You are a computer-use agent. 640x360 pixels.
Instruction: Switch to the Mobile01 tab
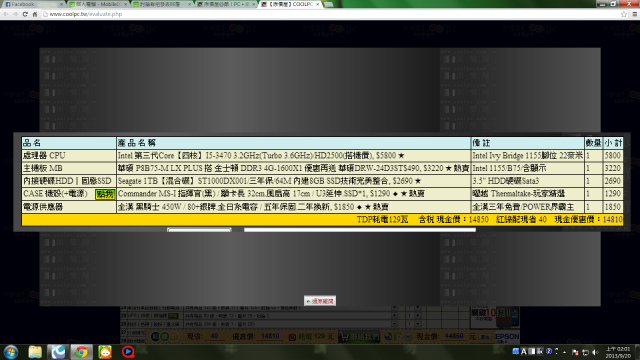98,4
